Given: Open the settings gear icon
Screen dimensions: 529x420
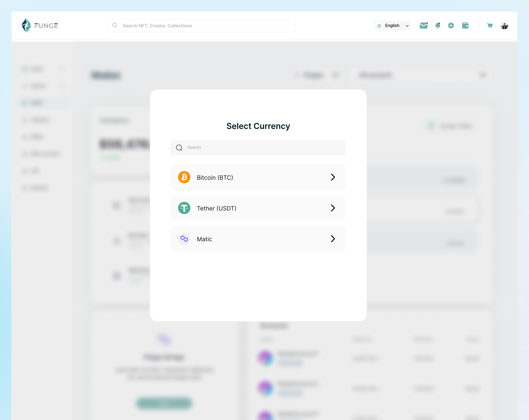Looking at the screenshot, I should (451, 25).
